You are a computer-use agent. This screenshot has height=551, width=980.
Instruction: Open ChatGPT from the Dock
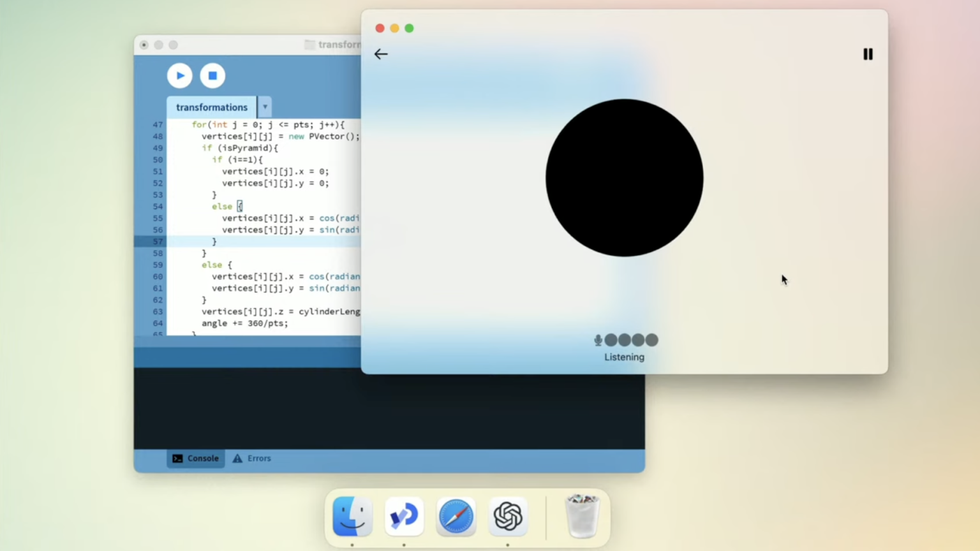(x=507, y=517)
